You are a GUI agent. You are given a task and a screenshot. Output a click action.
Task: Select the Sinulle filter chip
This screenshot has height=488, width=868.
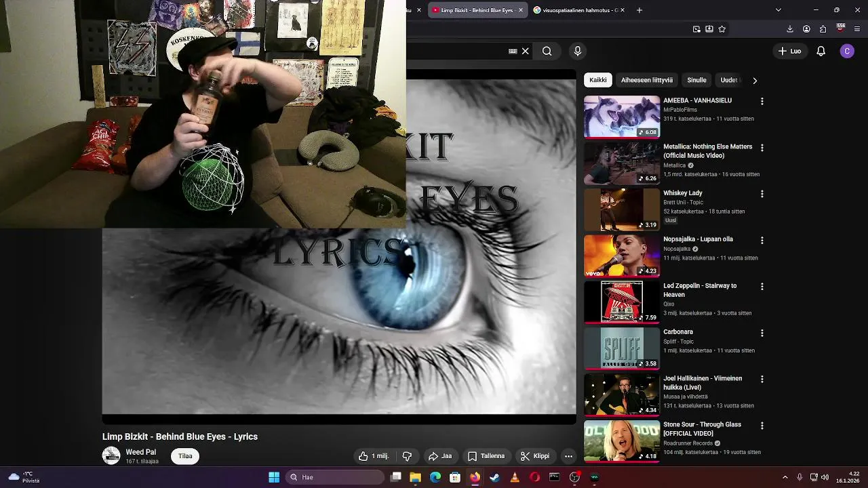point(696,80)
